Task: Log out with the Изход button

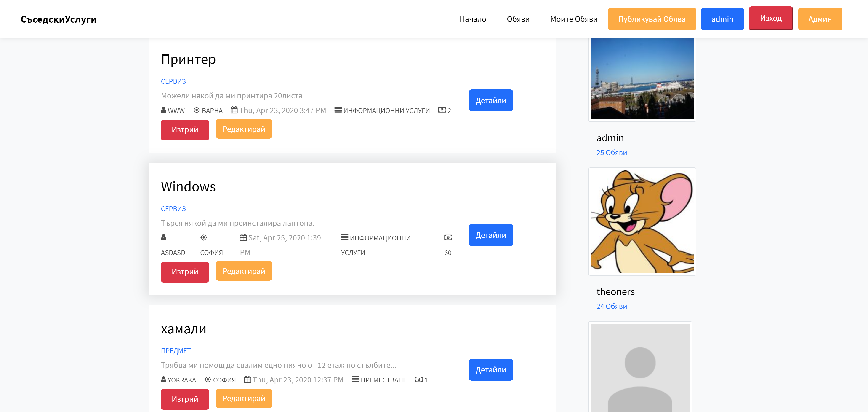Action: pyautogui.click(x=770, y=18)
